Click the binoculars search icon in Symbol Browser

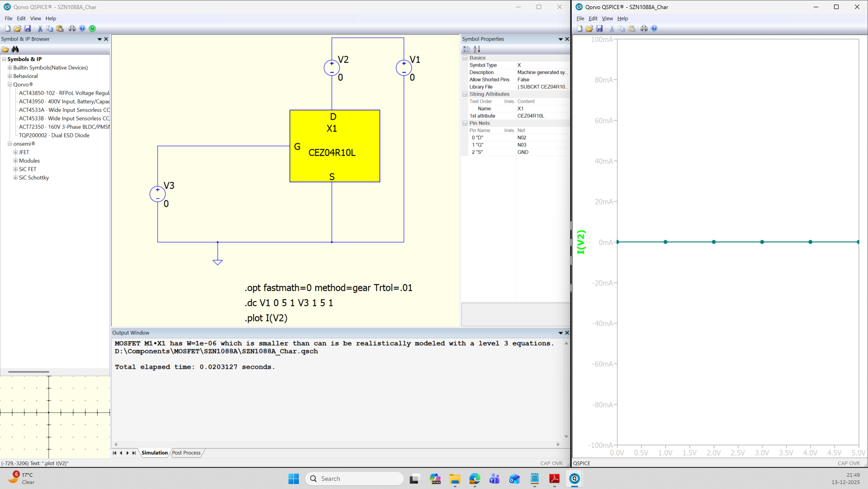click(x=15, y=49)
